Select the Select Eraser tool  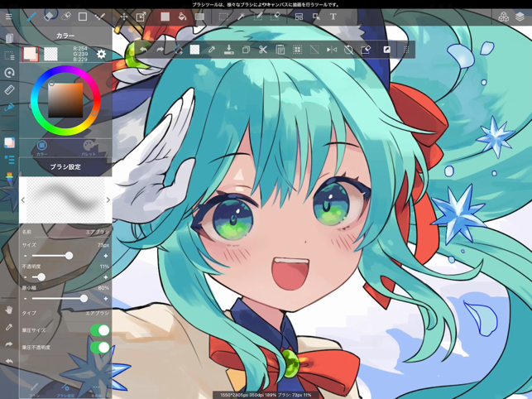click(x=276, y=17)
